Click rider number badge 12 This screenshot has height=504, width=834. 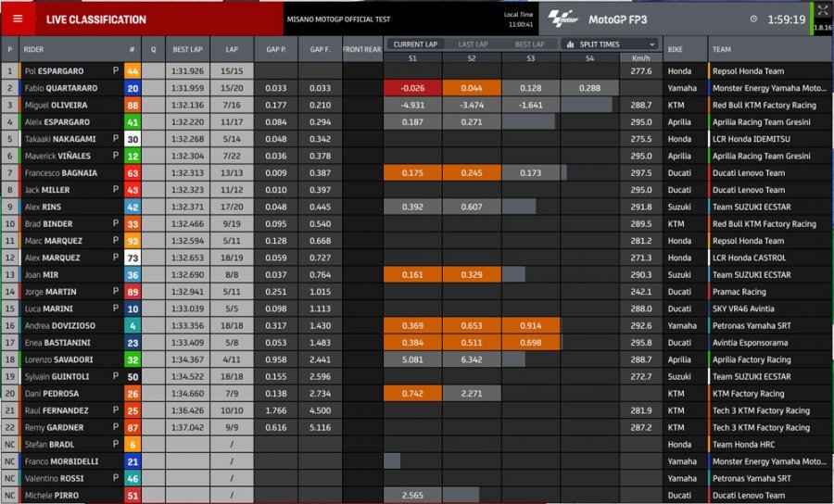[133, 157]
